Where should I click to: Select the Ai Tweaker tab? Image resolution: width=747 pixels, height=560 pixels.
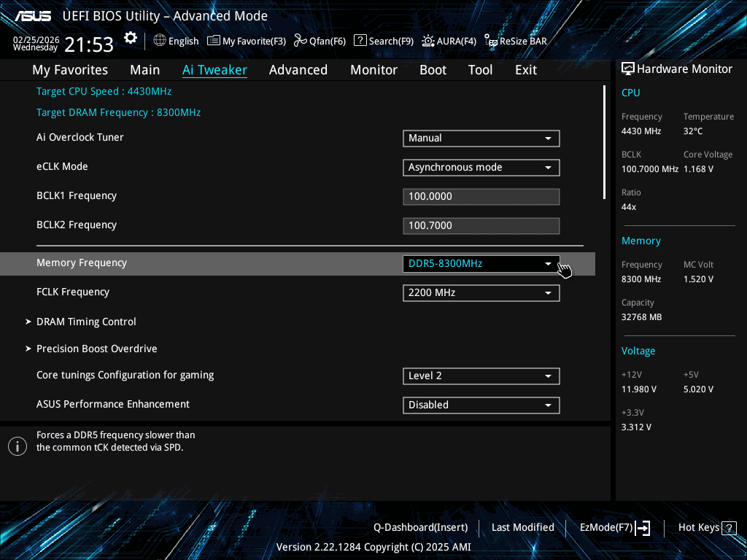(x=214, y=70)
